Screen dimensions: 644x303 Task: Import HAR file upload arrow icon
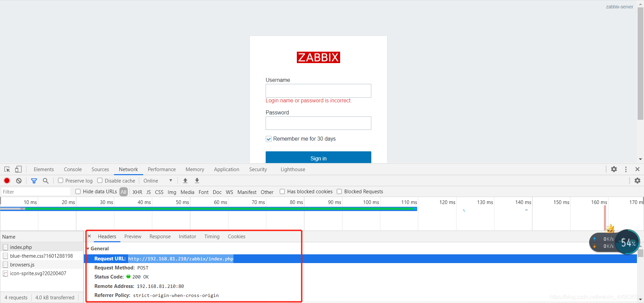coord(185,181)
